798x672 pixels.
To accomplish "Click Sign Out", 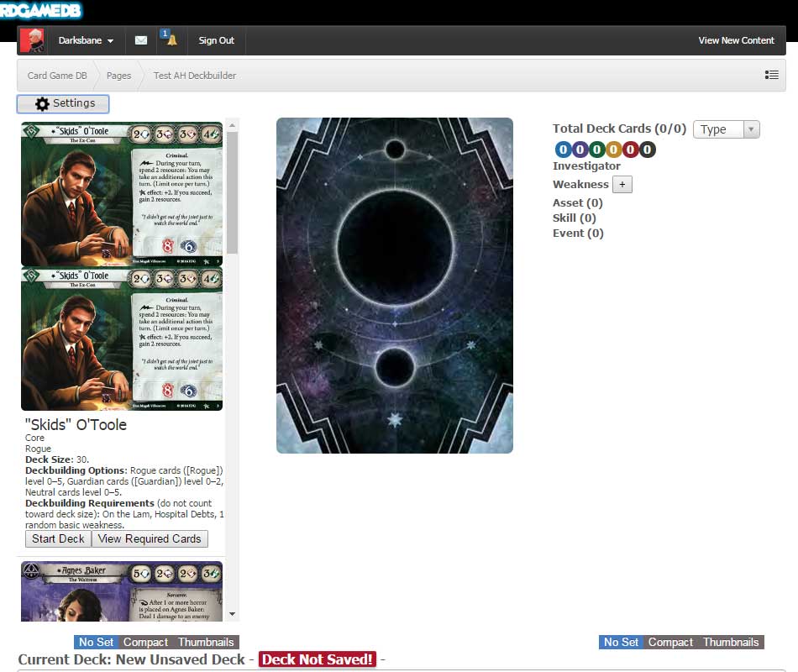I will pos(216,40).
